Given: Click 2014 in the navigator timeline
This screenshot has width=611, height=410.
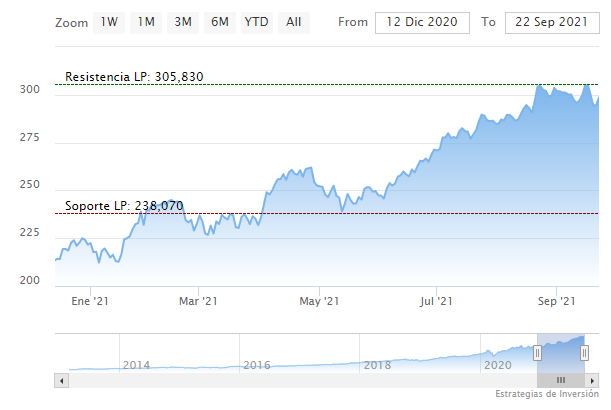Looking at the screenshot, I should pos(136,365).
